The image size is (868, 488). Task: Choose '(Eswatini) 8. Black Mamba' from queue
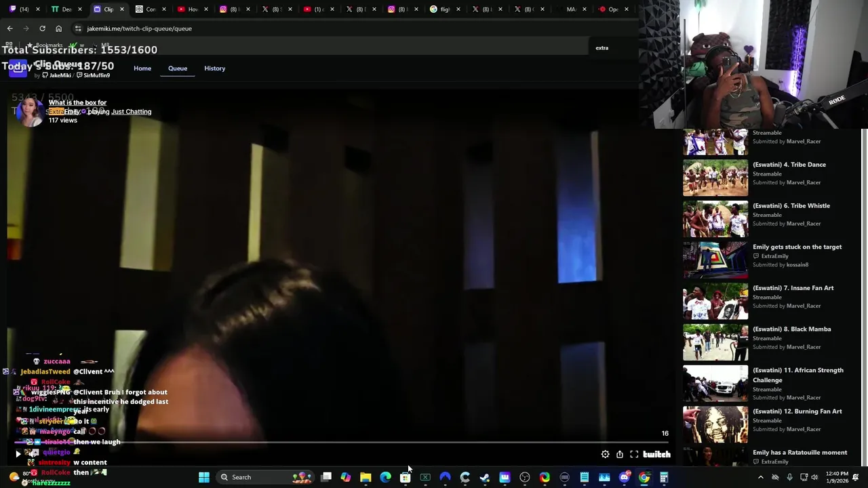tap(791, 329)
